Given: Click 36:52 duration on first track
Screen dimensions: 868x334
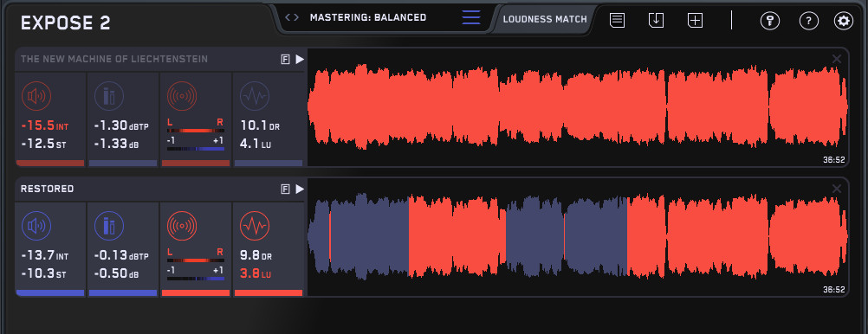Looking at the screenshot, I should coord(833,160).
